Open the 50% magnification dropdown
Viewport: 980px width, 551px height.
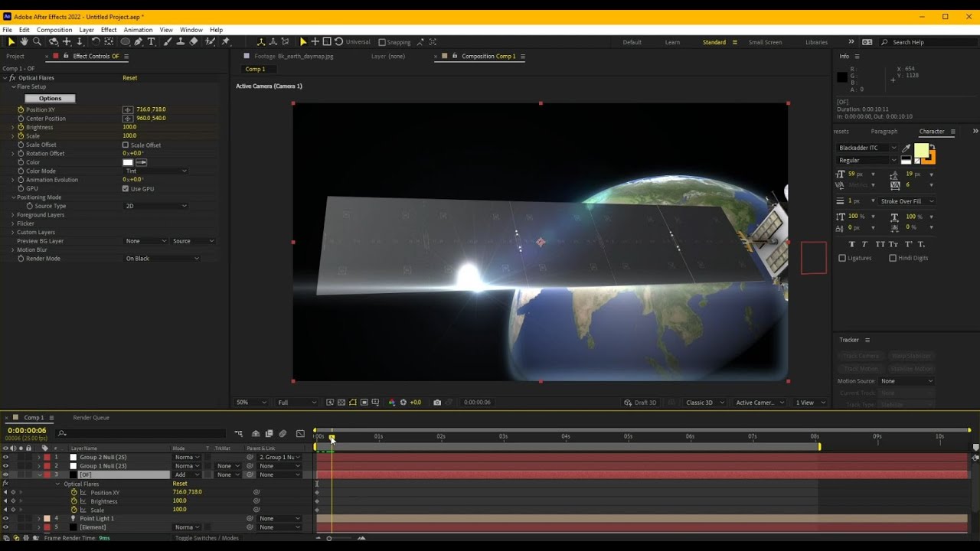coord(251,403)
